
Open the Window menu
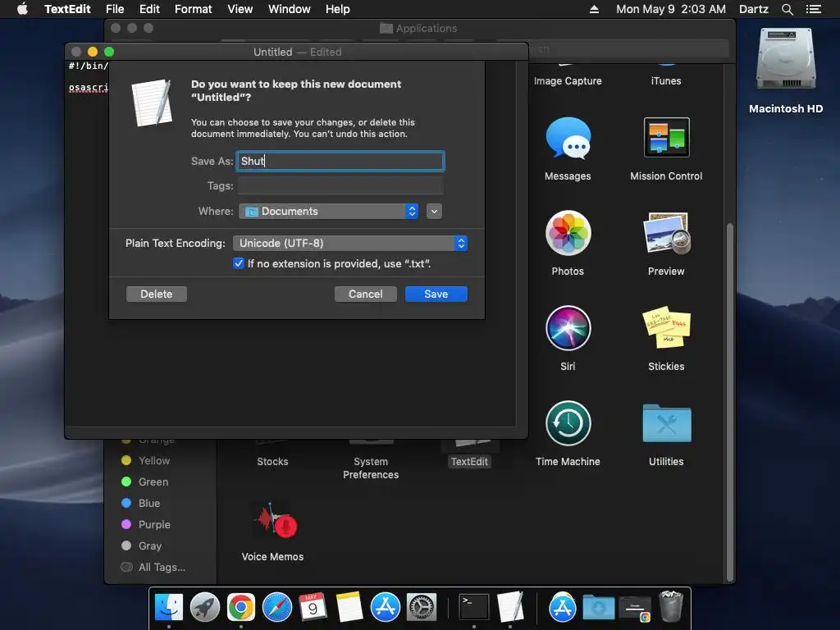(290, 9)
